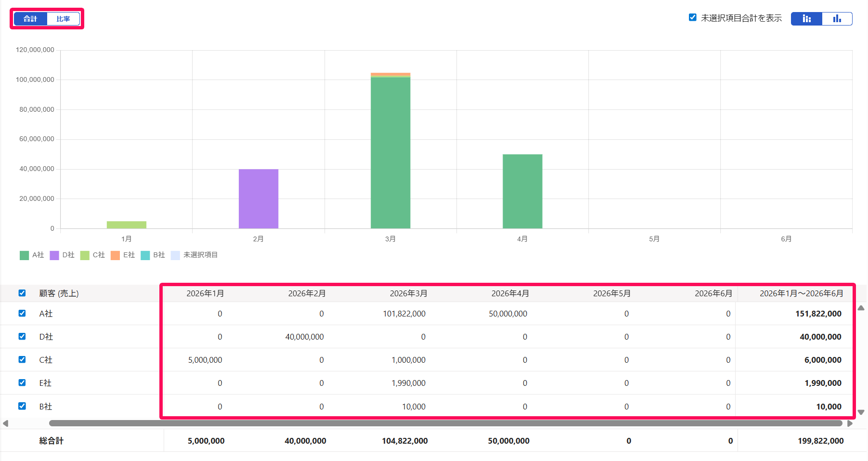The width and height of the screenshot is (868, 461).
Task: Toggle the 顧客 (売上) select-all checkbox
Action: pyautogui.click(x=22, y=293)
